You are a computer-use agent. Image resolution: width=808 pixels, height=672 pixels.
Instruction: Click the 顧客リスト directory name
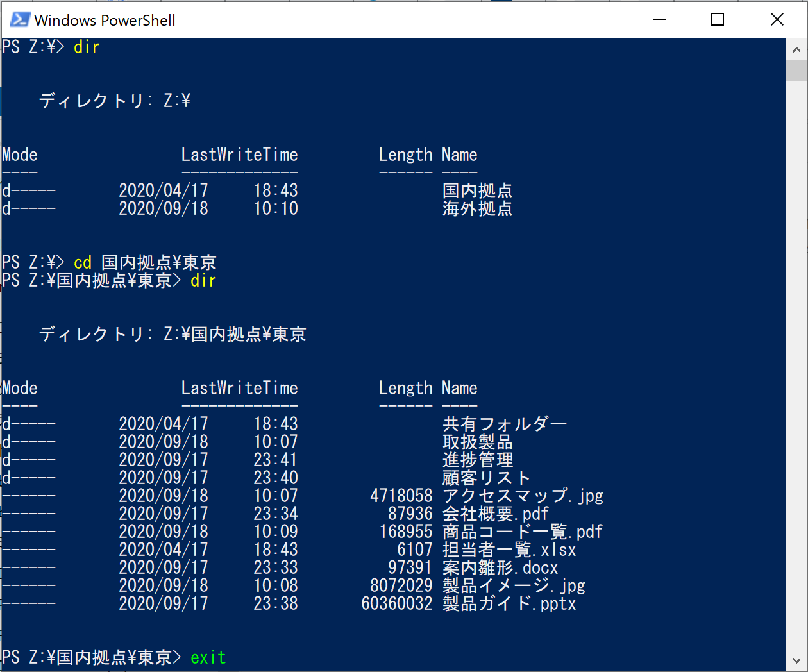[486, 478]
